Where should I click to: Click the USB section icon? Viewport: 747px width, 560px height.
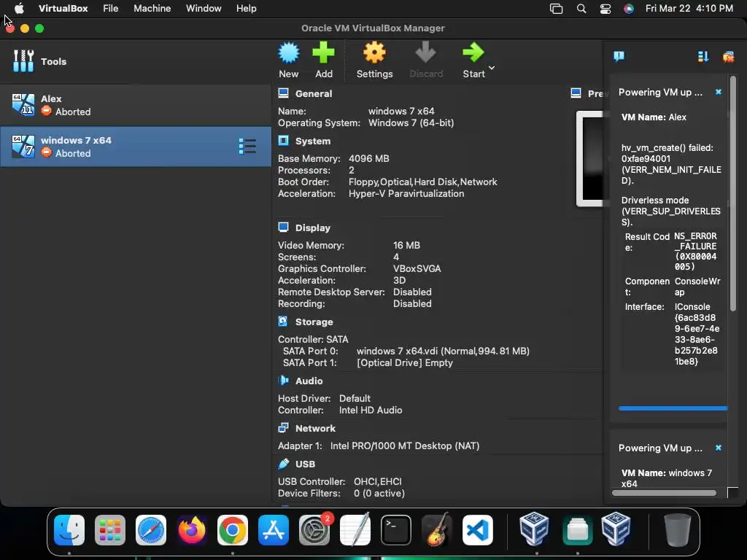(284, 463)
